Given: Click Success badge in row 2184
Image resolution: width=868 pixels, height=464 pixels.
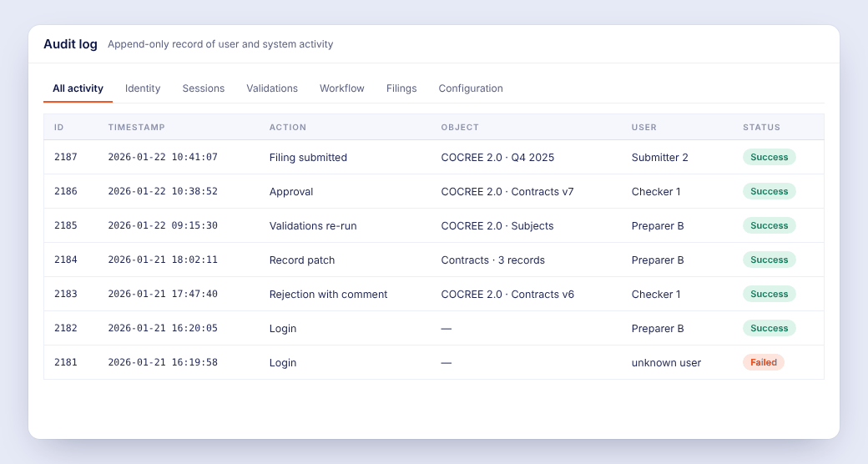Looking at the screenshot, I should pyautogui.click(x=769, y=260).
